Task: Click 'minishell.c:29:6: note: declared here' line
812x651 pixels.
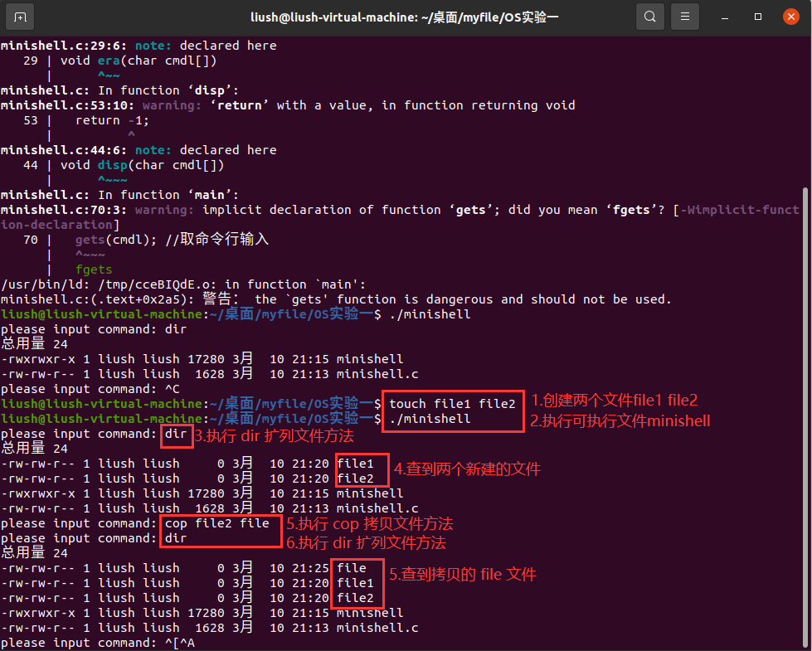Action: [x=139, y=46]
